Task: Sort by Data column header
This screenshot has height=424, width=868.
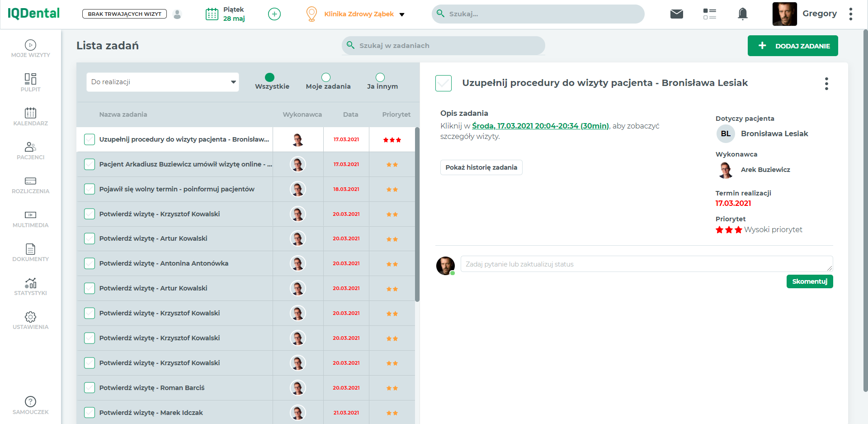Action: click(350, 114)
